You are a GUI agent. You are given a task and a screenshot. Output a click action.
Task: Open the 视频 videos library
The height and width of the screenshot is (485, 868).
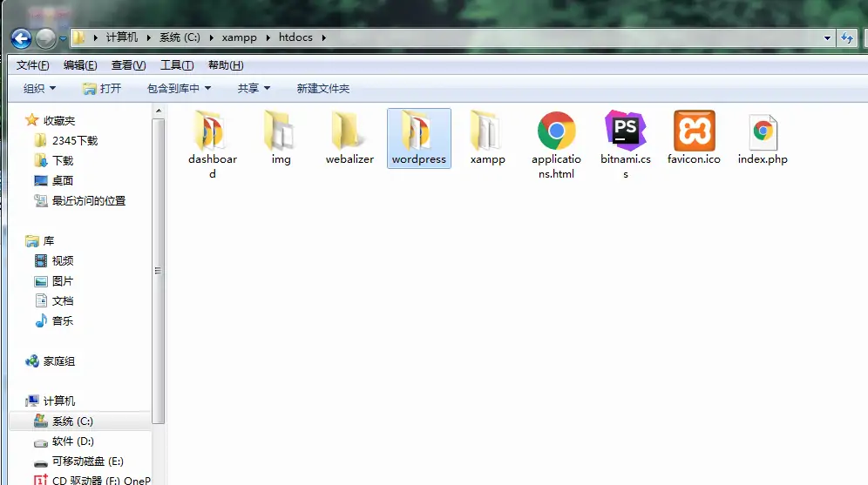point(54,260)
